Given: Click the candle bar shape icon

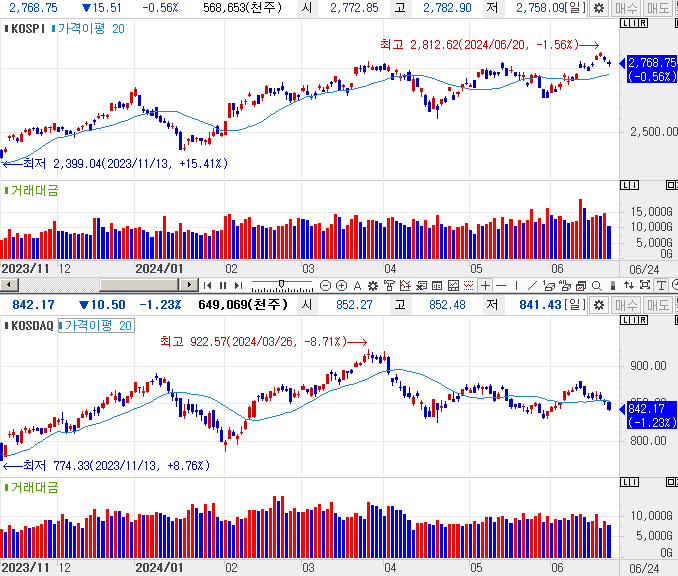Looking at the screenshot, I should click(613, 285).
